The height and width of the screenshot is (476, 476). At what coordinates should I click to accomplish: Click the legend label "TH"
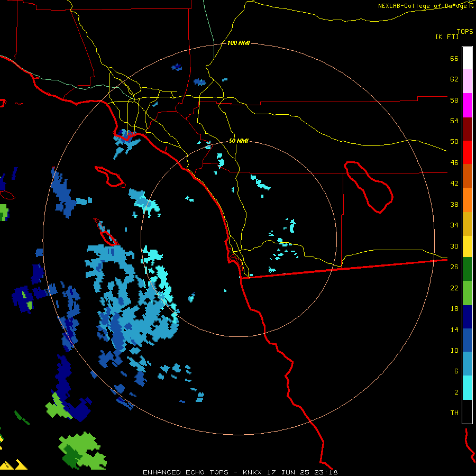[454, 413]
